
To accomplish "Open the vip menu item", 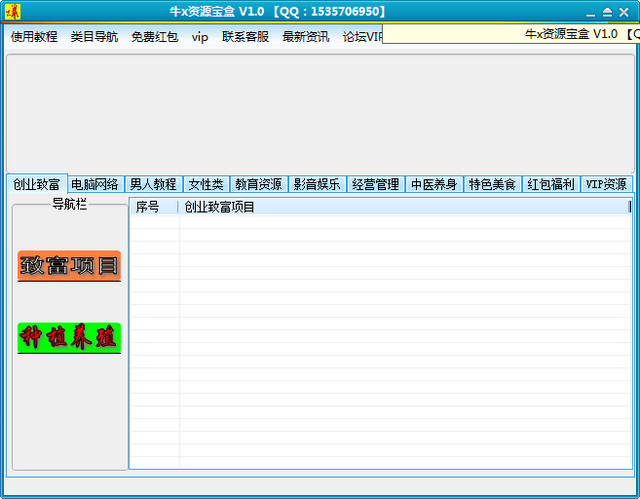I will click(x=200, y=37).
